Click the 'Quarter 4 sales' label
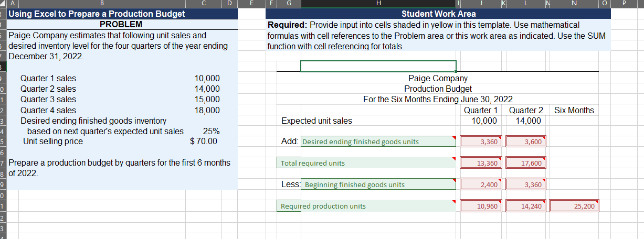This screenshot has width=644, height=239. 48,110
